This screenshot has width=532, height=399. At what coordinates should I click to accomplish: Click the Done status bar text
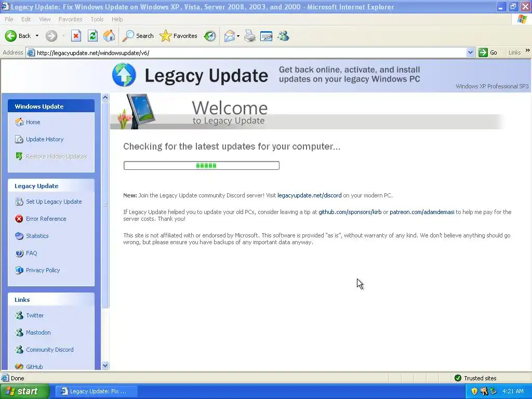pyautogui.click(x=18, y=378)
